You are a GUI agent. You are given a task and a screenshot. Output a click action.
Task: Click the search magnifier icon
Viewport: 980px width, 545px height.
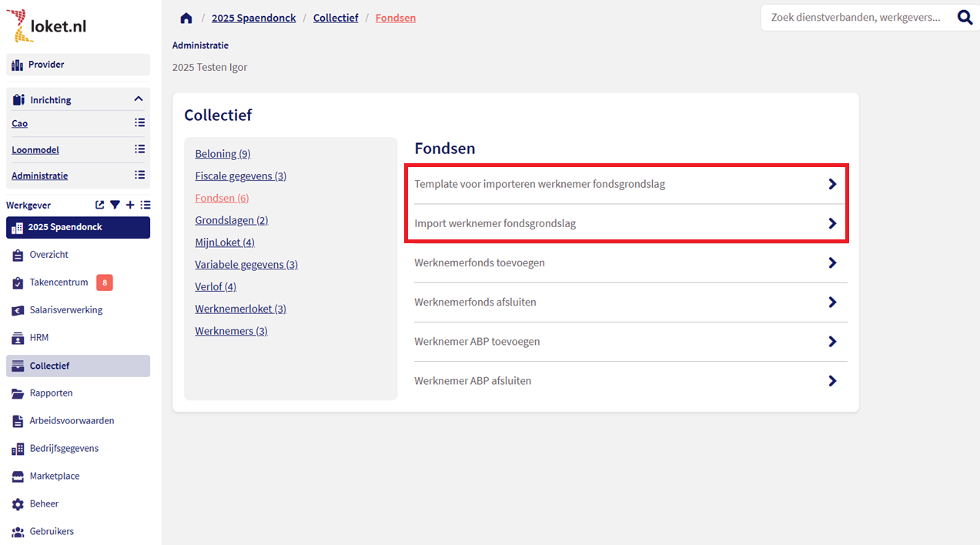[965, 17]
